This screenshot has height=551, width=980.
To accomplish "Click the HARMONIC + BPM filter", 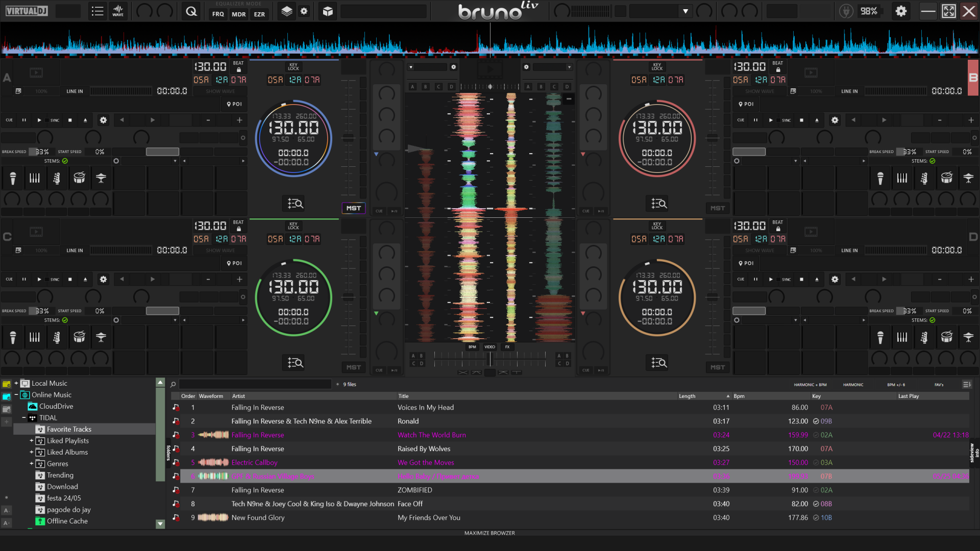I will click(x=810, y=385).
